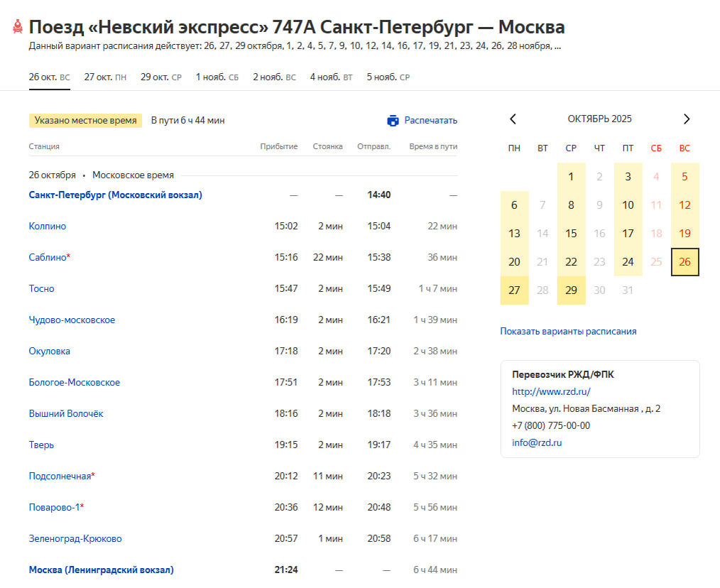Click the Распечатать link
Viewport: 720px width, 588px height.
pyautogui.click(x=431, y=120)
